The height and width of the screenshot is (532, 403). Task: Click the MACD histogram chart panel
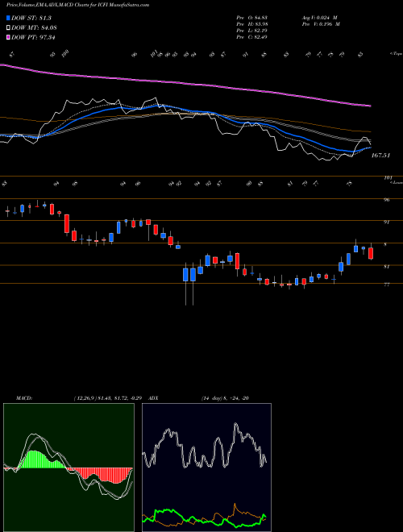69,468
